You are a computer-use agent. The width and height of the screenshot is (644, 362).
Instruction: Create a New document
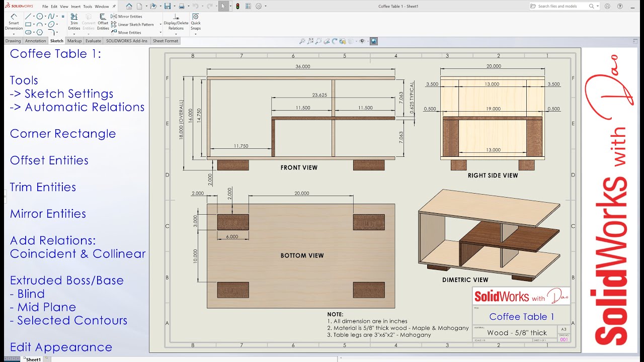(x=139, y=6)
